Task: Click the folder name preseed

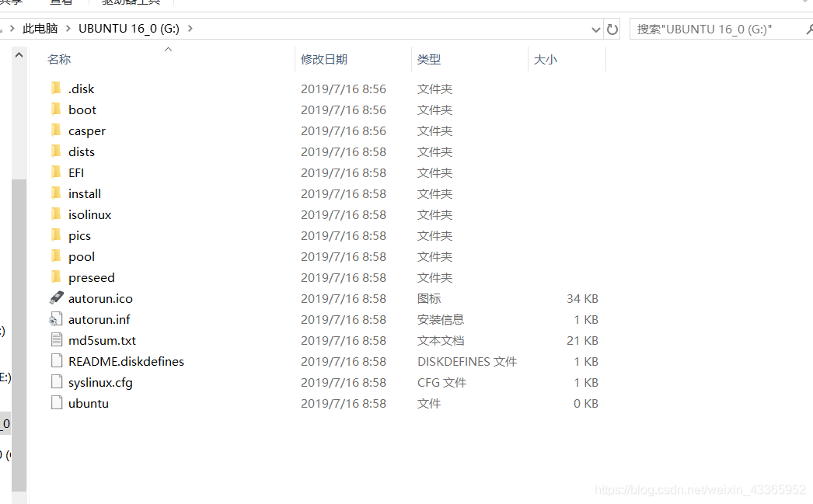Action: click(91, 278)
